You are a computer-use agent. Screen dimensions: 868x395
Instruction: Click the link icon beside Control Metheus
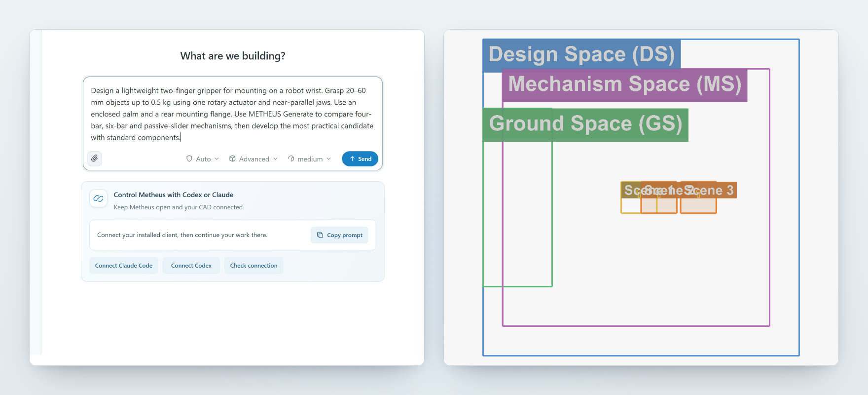point(98,198)
